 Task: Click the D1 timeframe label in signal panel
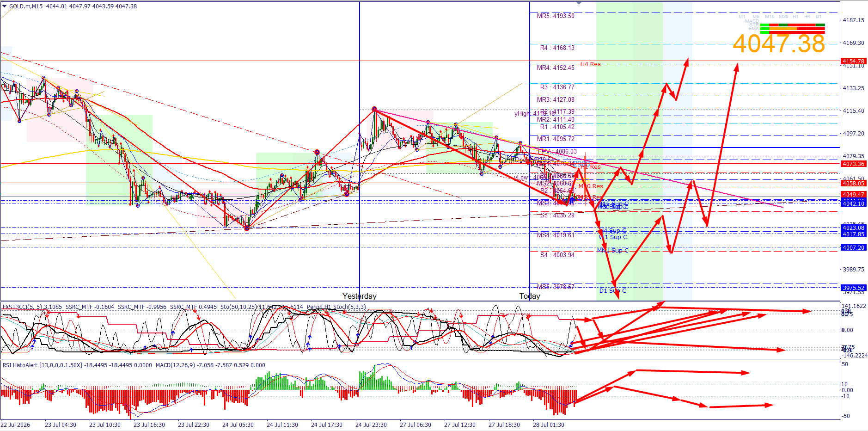[x=819, y=17]
